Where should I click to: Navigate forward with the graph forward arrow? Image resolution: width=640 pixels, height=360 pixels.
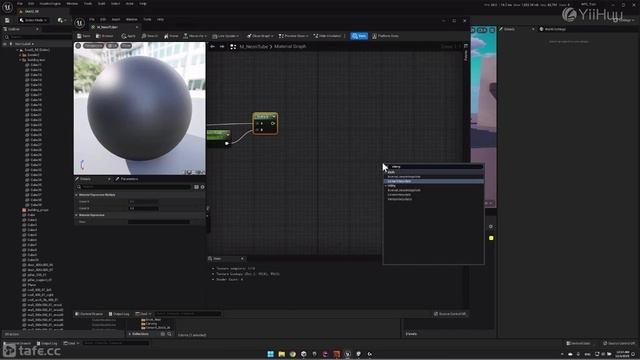coord(222,47)
